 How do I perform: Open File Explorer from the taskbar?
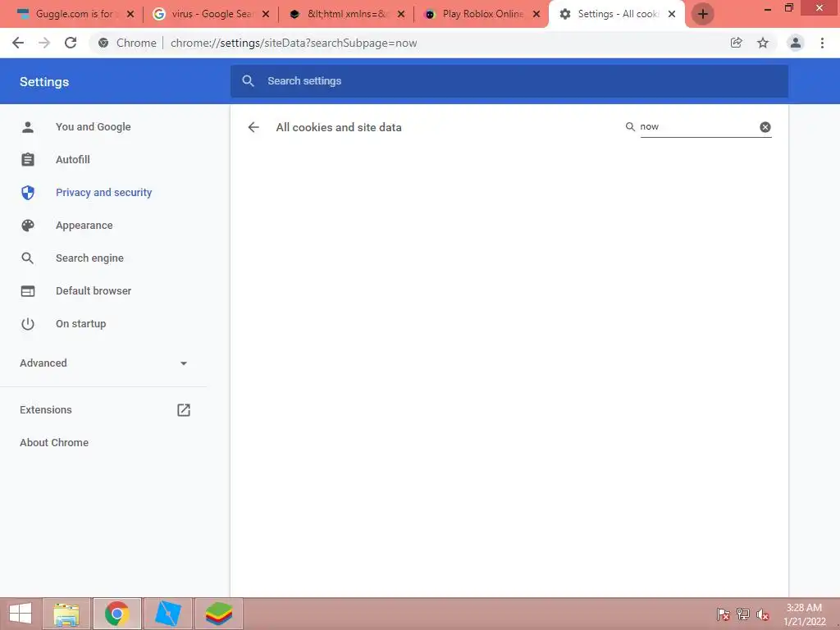point(66,614)
